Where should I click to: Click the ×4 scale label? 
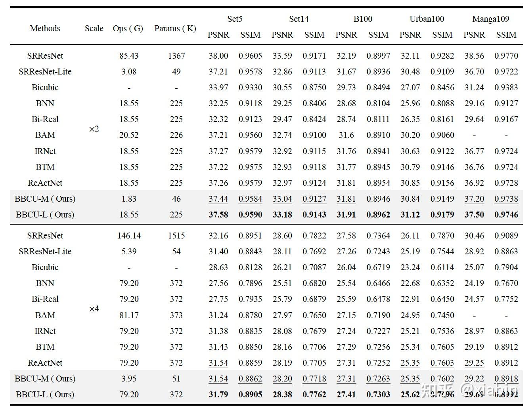94,309
